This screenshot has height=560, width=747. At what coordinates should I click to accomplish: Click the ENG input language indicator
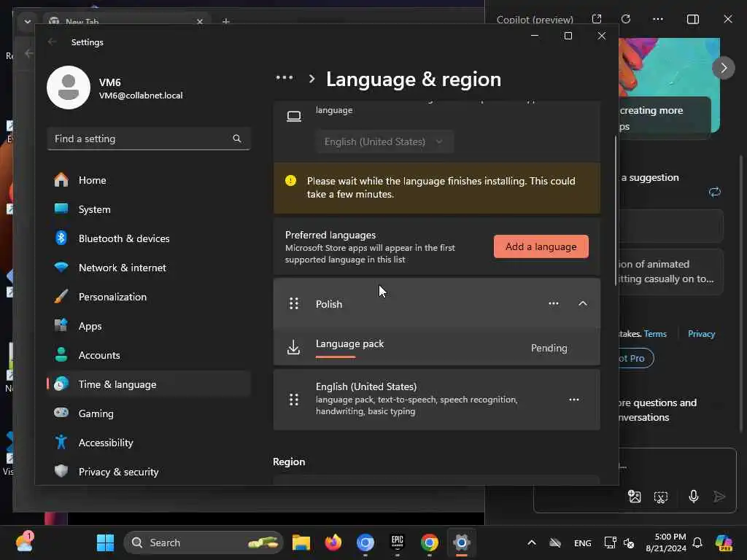582,542
